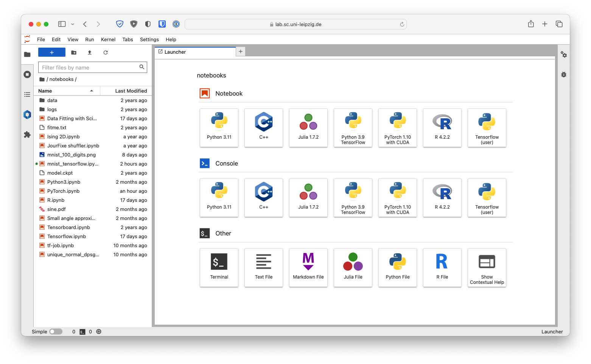
Task: Go back in Safari
Action: [85, 24]
